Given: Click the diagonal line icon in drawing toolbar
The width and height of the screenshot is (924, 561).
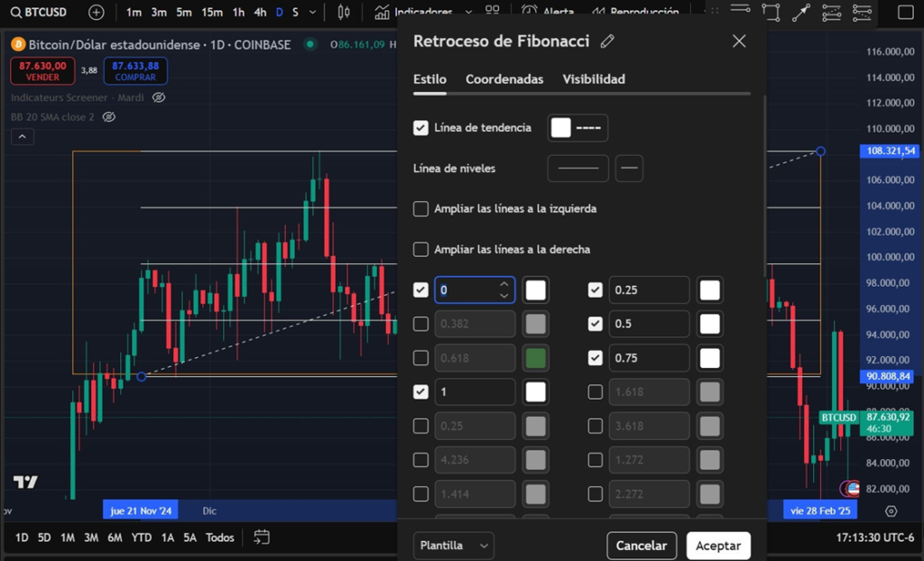Looking at the screenshot, I should pos(801,12).
